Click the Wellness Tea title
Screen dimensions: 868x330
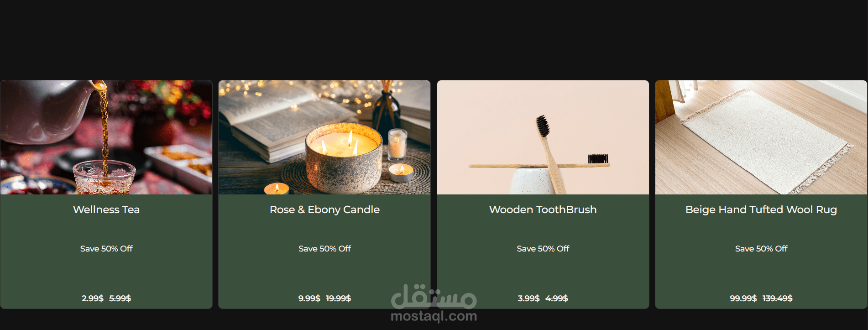click(106, 210)
